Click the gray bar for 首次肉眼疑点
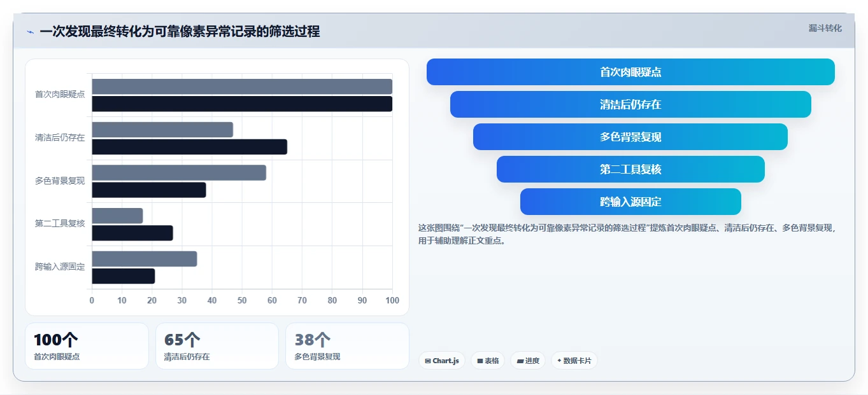The width and height of the screenshot is (868, 395). pyautogui.click(x=242, y=87)
